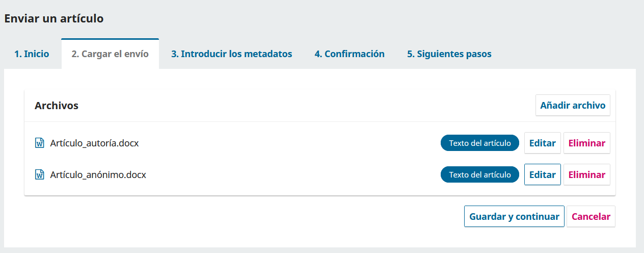This screenshot has width=644, height=253.
Task: Click Guardar y continuar
Action: tap(514, 216)
